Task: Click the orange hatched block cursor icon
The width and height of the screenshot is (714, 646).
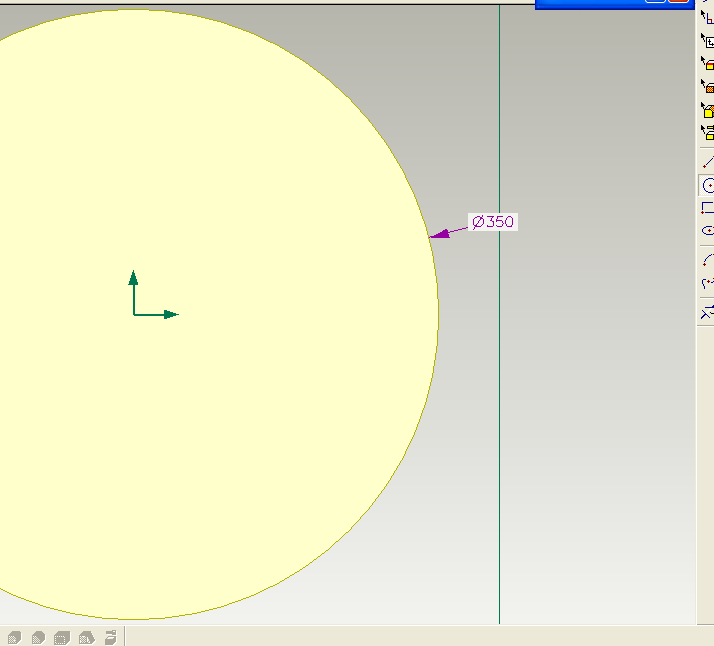Action: [x=708, y=86]
